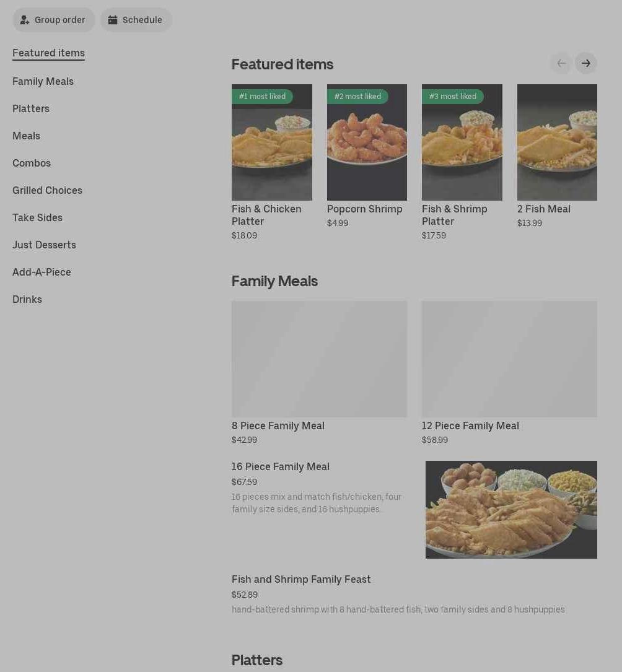Open the 2 Fish Meal photo
Viewport: 622px width, 672px height.
click(557, 142)
